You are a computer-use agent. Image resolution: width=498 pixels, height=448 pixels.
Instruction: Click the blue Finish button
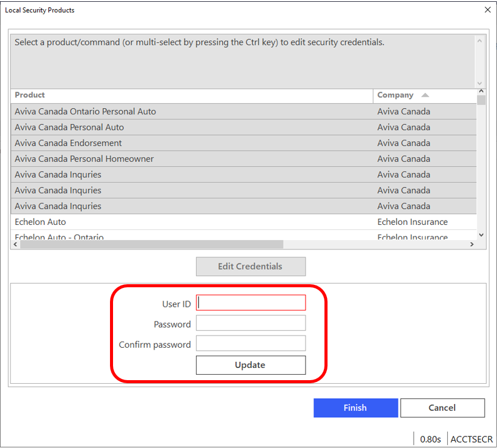(356, 408)
